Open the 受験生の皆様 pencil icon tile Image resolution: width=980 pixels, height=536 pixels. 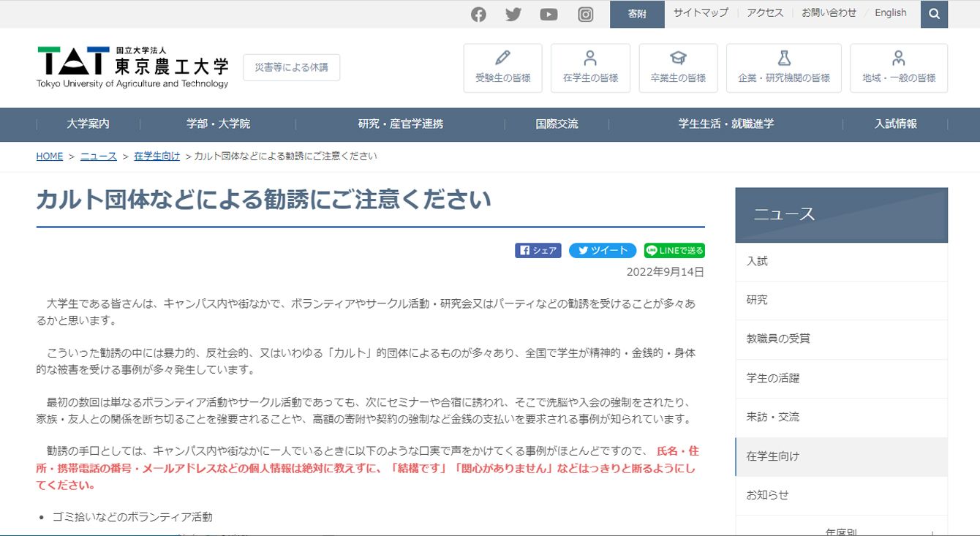(502, 68)
